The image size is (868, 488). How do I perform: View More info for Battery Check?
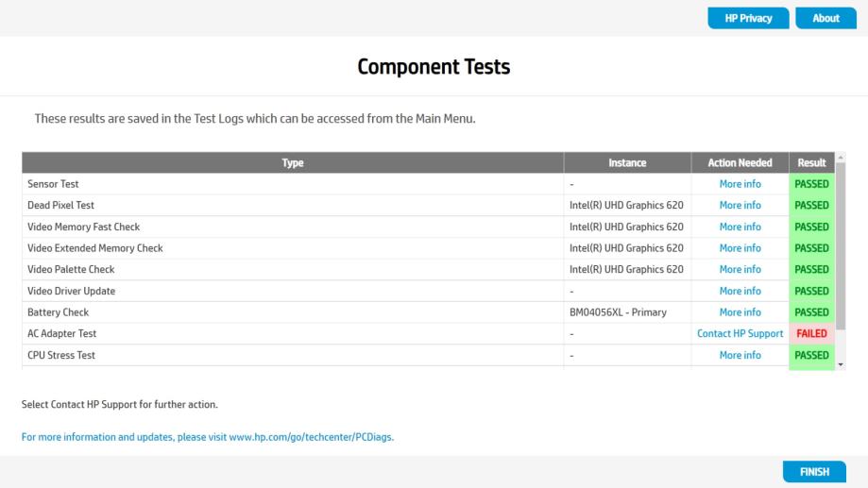pyautogui.click(x=740, y=312)
